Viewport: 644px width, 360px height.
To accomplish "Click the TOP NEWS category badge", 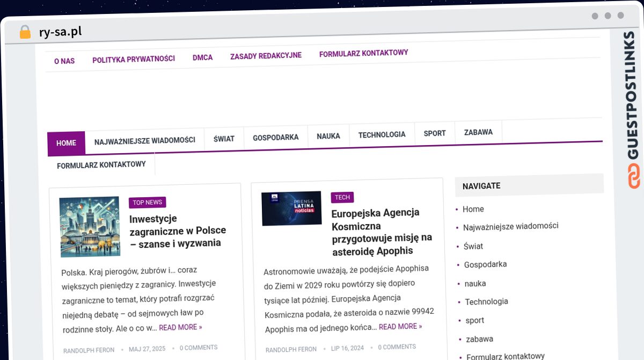I will click(147, 203).
